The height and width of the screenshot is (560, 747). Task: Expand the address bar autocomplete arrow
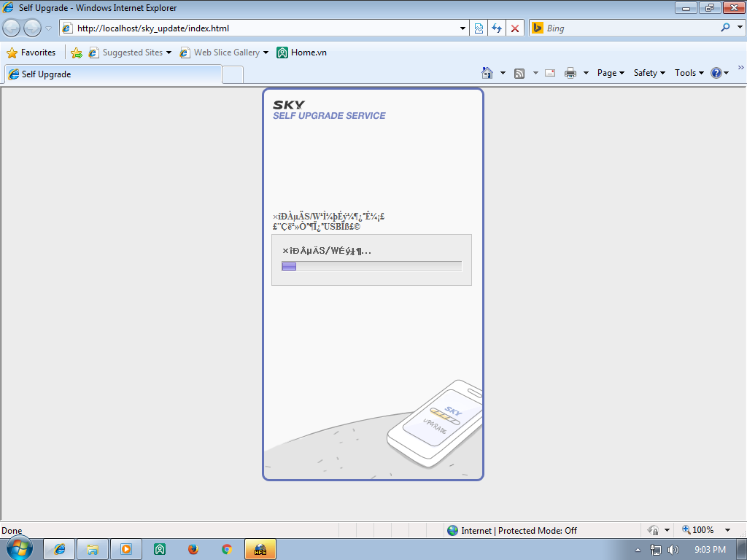pos(462,28)
